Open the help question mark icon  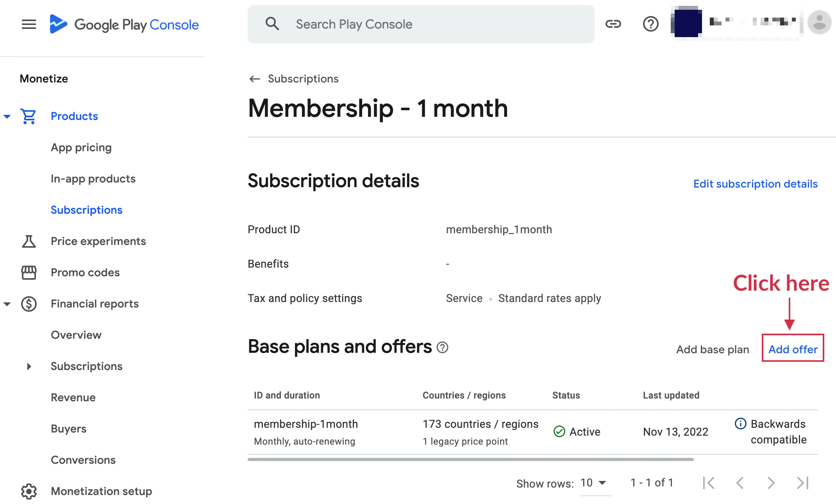650,24
